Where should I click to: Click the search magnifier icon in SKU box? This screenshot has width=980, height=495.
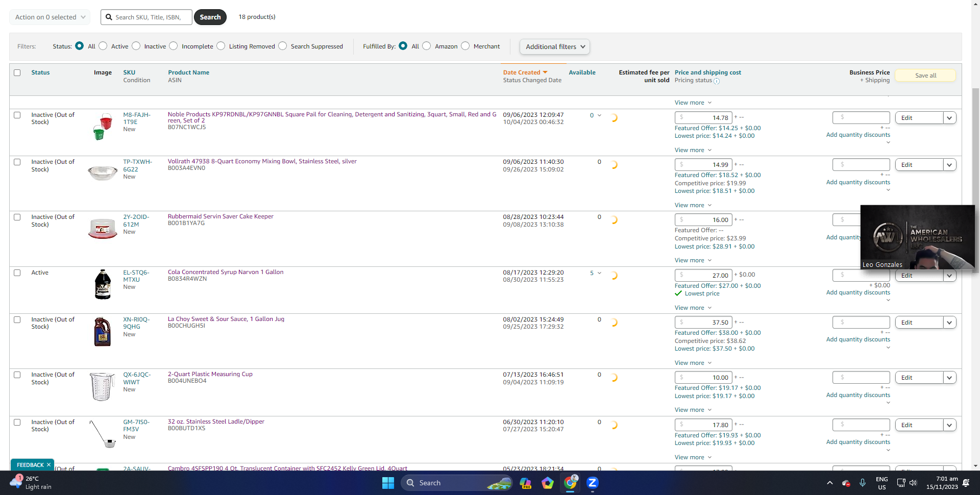click(x=109, y=17)
